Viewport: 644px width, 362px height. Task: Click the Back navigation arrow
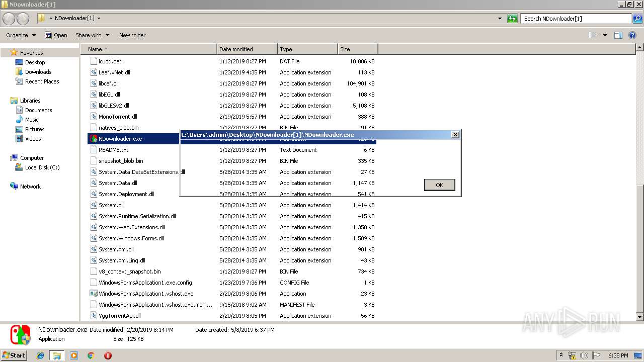9,19
